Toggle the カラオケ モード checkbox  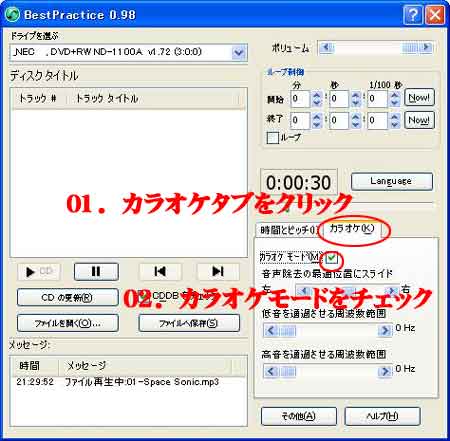pos(332,258)
